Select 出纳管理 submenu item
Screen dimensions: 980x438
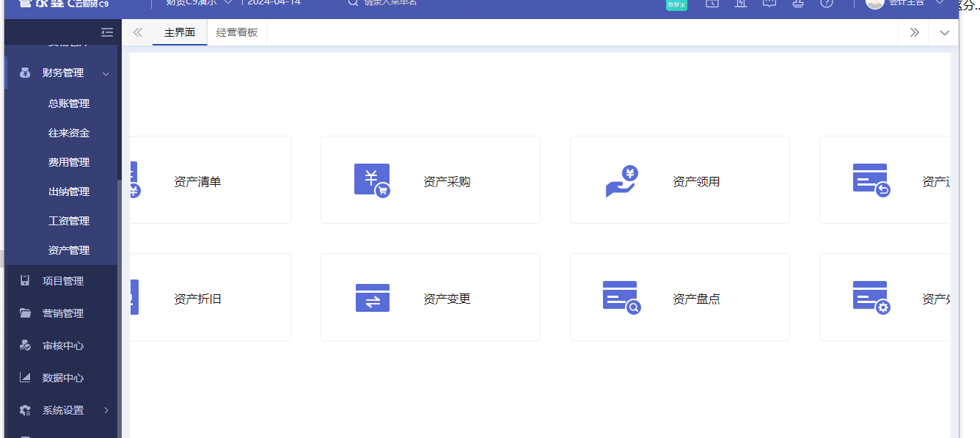[69, 191]
